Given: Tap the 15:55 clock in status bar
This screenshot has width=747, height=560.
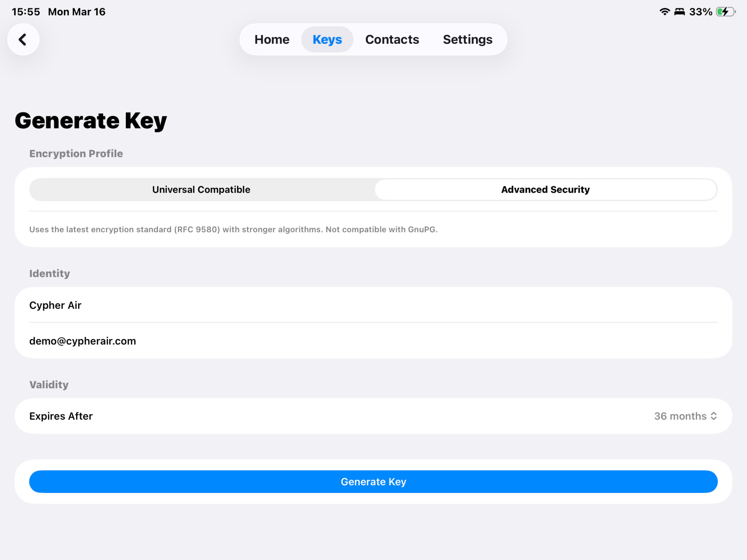Looking at the screenshot, I should click(x=26, y=12).
